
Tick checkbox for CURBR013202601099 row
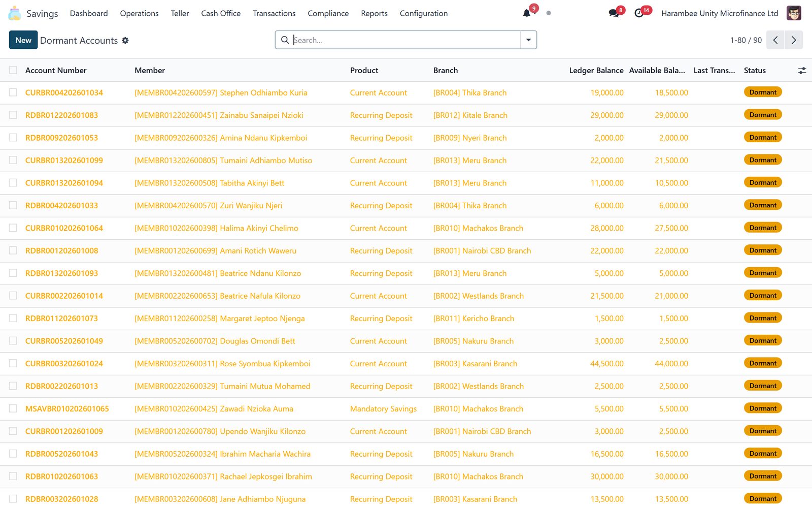click(13, 160)
